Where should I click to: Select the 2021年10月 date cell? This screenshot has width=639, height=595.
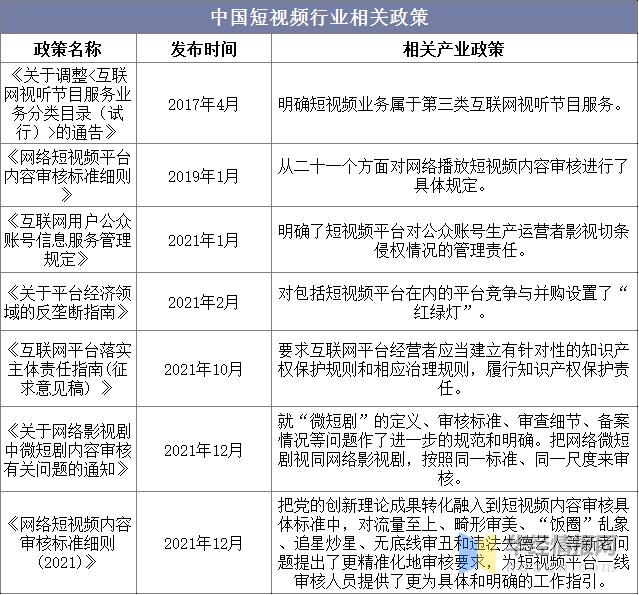tap(204, 369)
